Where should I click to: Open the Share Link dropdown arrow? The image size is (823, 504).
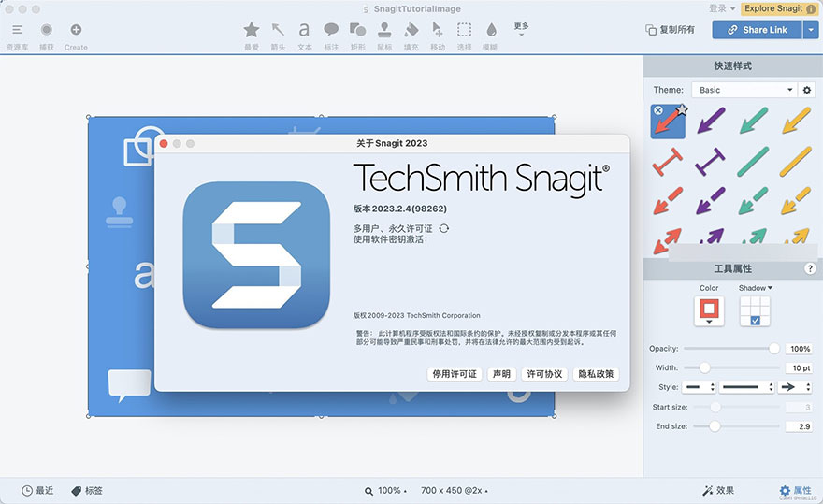click(x=811, y=30)
